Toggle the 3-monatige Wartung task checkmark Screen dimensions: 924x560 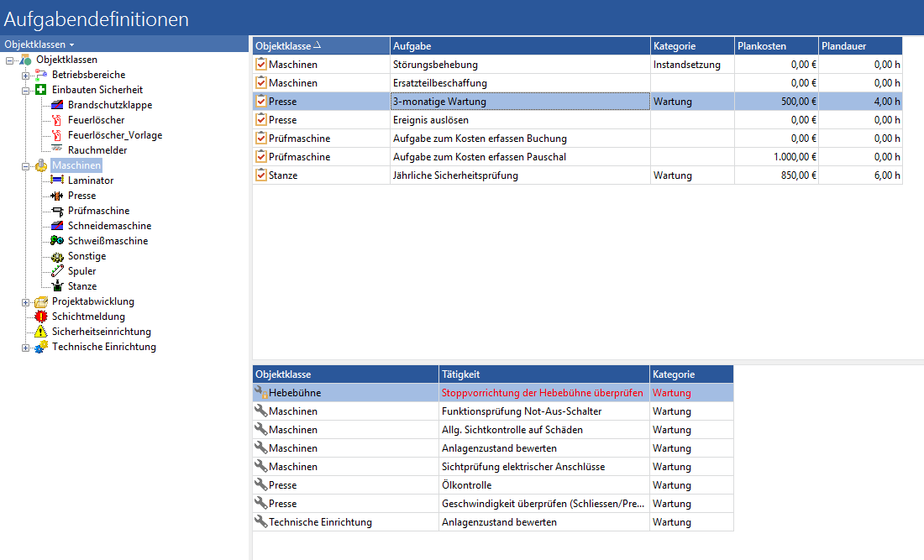(261, 102)
